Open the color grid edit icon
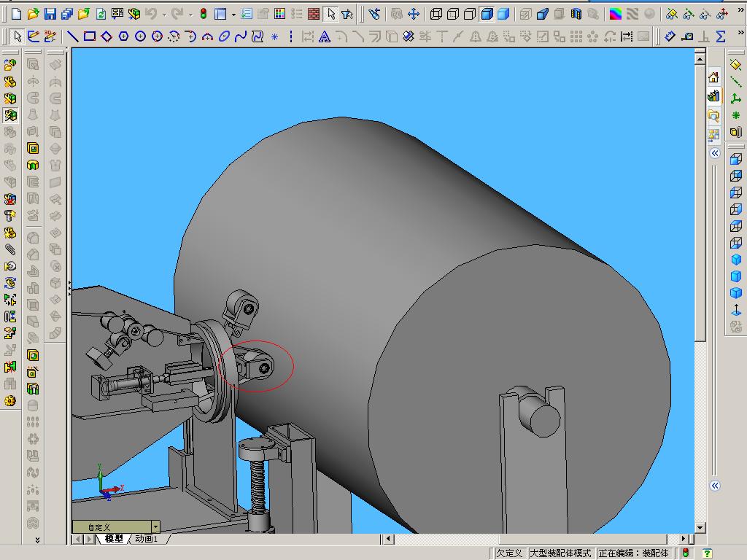 pyautogui.click(x=279, y=15)
